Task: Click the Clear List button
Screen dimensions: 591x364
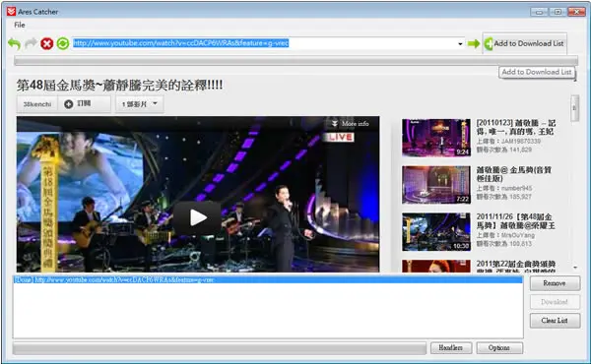Action: pos(555,321)
